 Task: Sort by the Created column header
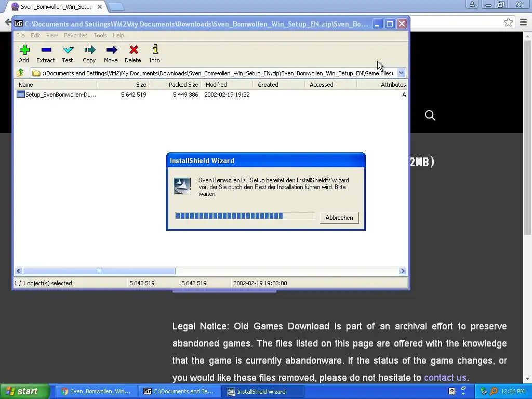point(279,85)
